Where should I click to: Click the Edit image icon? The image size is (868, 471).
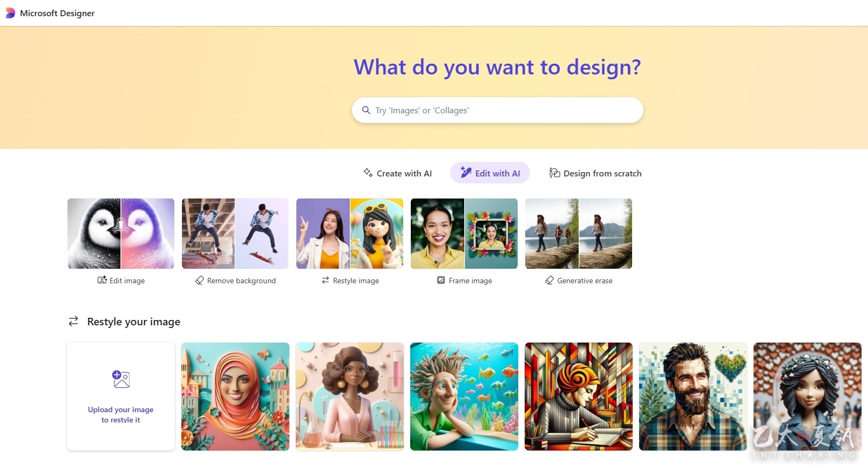point(102,279)
